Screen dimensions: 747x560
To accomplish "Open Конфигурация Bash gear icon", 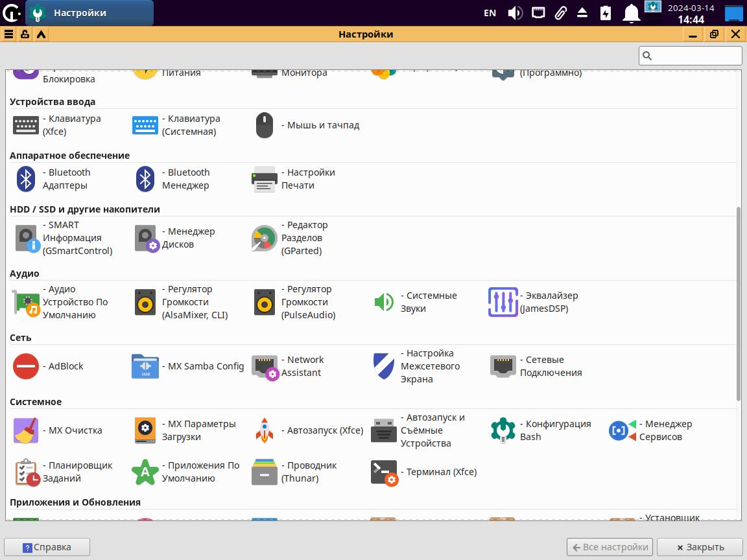I will 503,430.
